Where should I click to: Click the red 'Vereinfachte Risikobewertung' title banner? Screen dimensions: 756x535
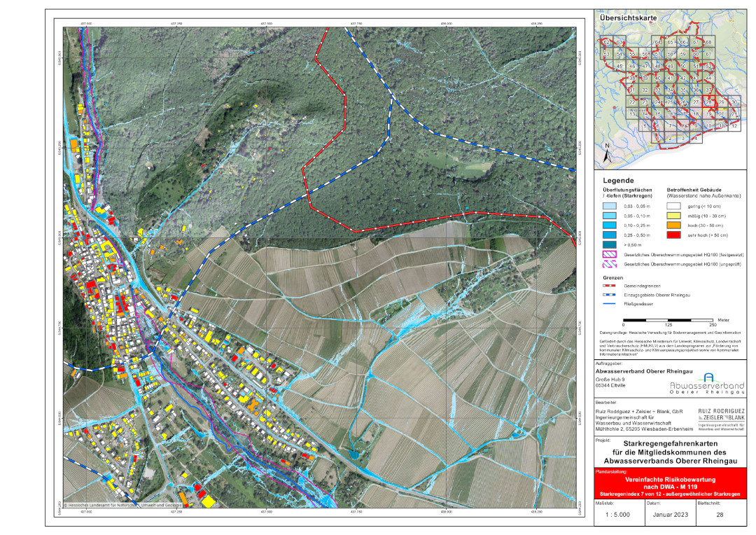[669, 485]
